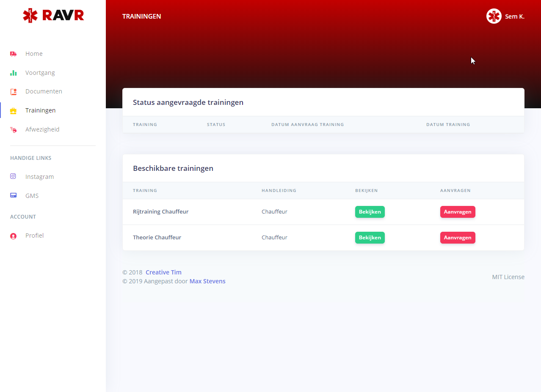This screenshot has height=392, width=541.
Task: Click the yellow briefcase Trainingen icon
Action: tap(13, 111)
